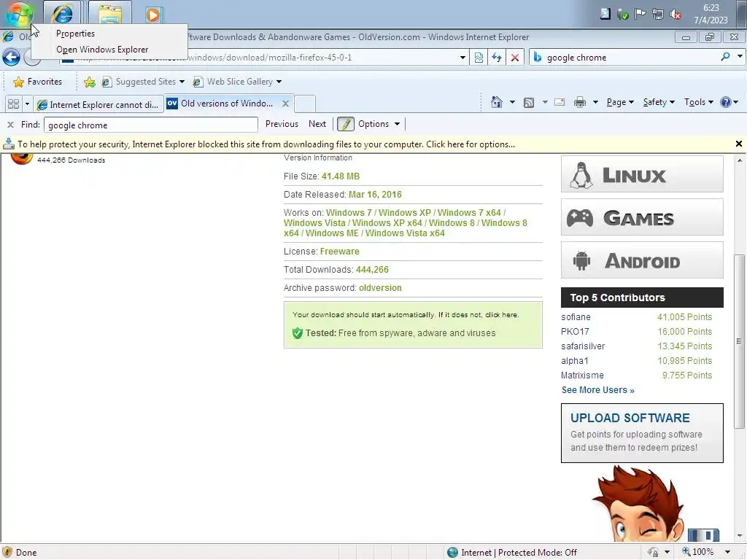Open the Help question mark icon
The height and width of the screenshot is (560, 747).
[x=726, y=102]
